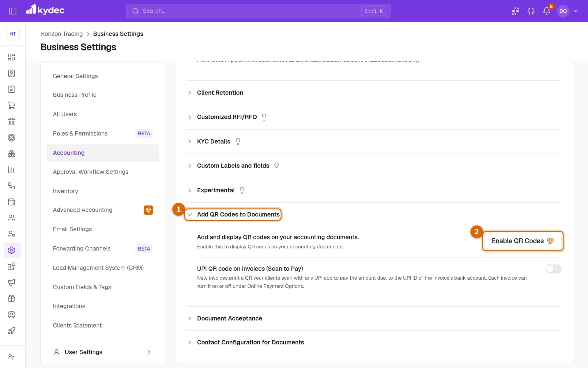Screen dimensions: 588x368
Task: Click the Enable QR Codes button
Action: (523, 241)
